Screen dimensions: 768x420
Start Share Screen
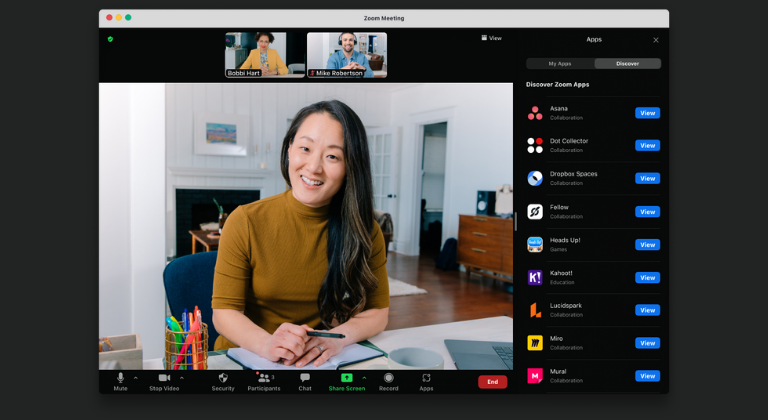click(347, 379)
